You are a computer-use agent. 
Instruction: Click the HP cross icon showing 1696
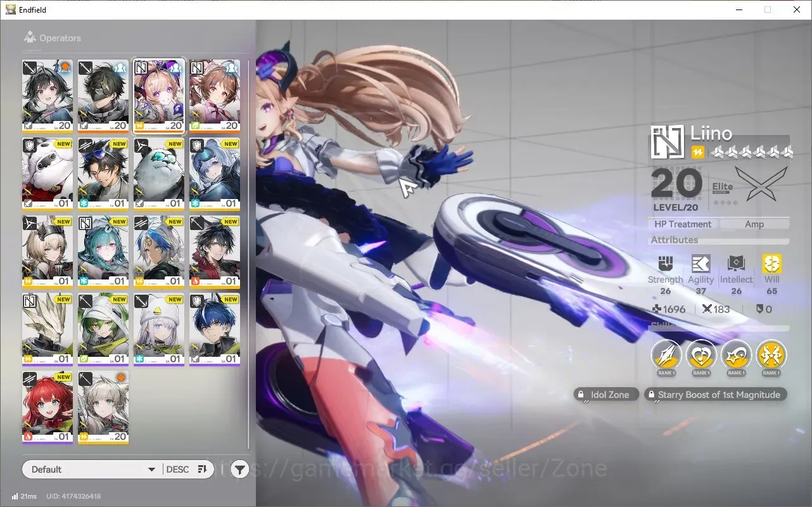click(657, 309)
